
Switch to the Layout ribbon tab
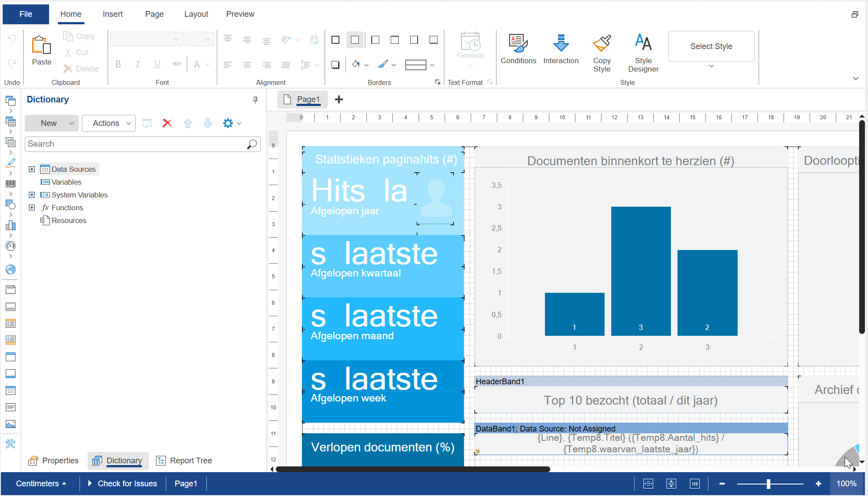(x=196, y=14)
